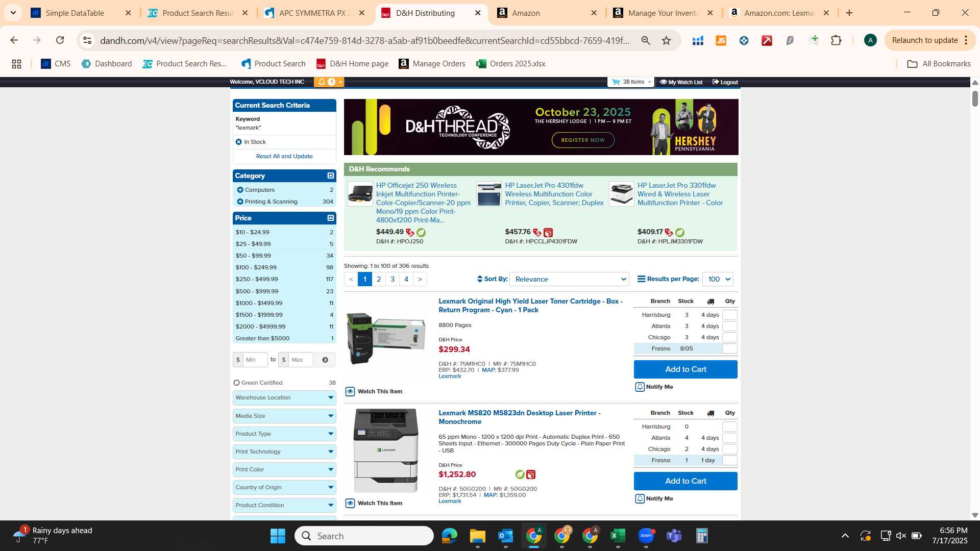Image resolution: width=980 pixels, height=551 pixels.
Task: Add the Cyan toner cartridge to cart
Action: (x=685, y=369)
